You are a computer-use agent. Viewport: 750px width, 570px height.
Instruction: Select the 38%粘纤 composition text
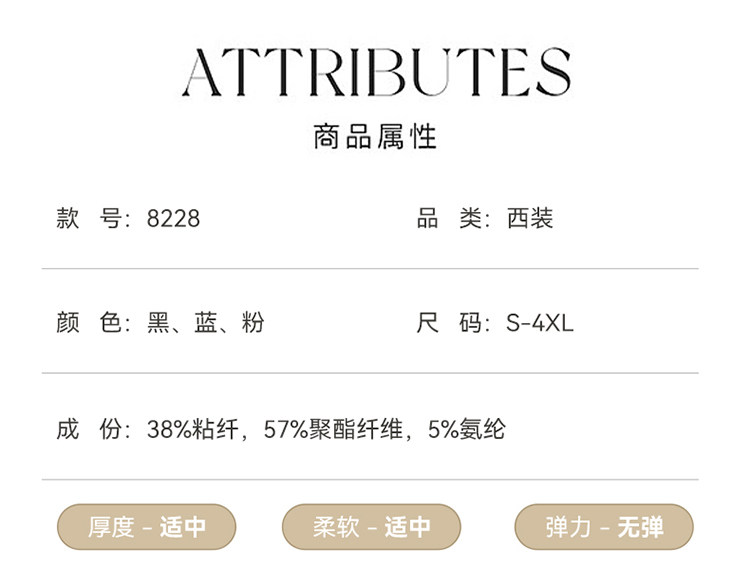tap(192, 430)
